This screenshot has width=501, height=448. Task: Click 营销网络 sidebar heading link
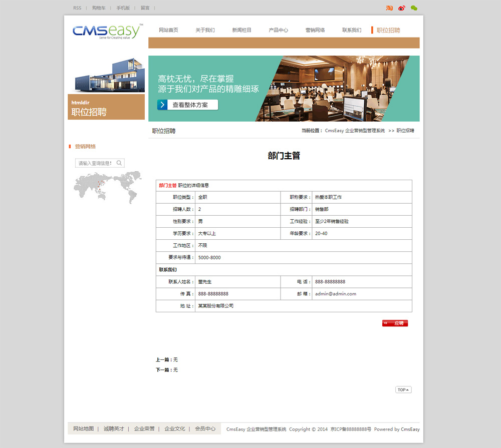85,147
